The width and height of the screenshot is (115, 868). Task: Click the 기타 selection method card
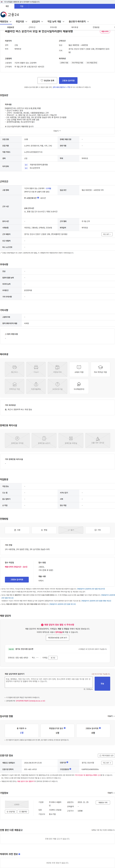pyautogui.click(x=98, y=530)
